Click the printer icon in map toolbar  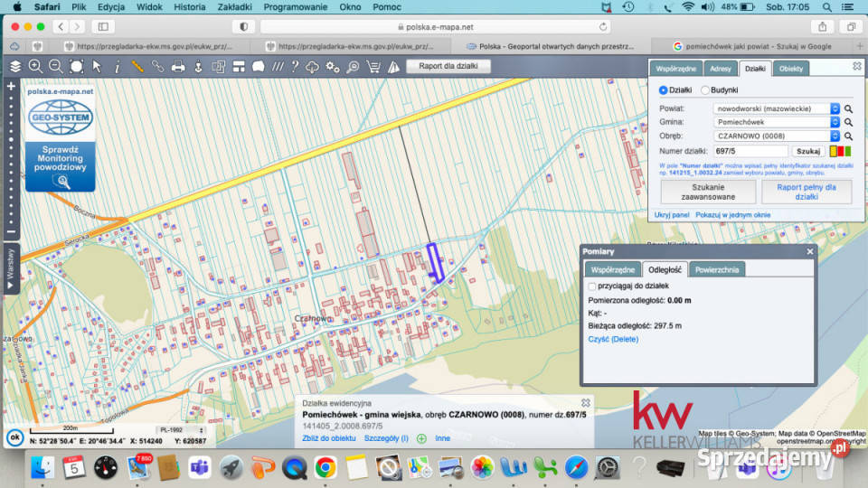pos(178,66)
